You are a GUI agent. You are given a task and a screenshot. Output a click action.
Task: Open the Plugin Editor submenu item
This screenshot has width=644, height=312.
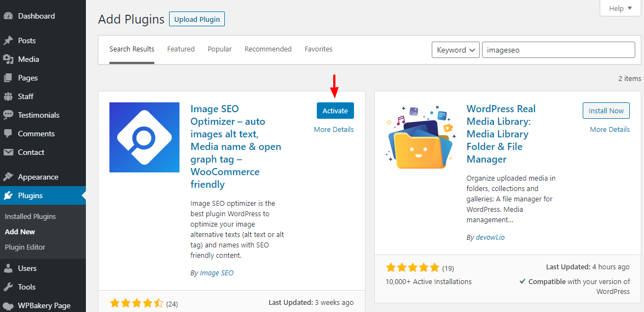pos(25,247)
